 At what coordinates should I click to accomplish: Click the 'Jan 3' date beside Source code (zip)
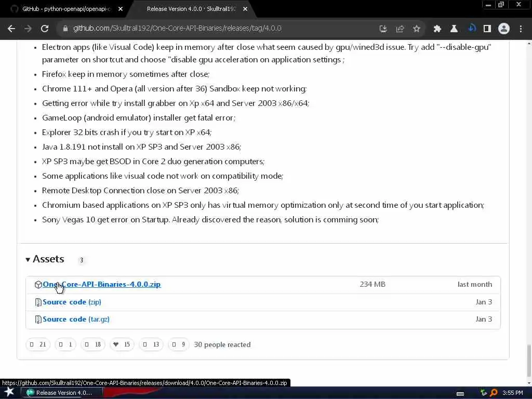[x=484, y=302]
